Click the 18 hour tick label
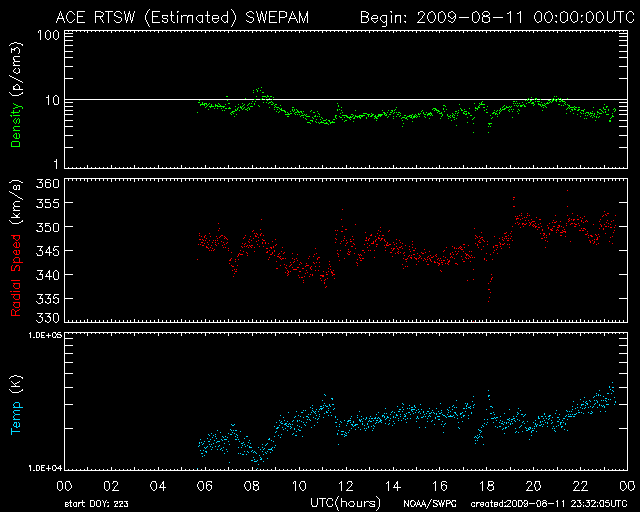This screenshot has height=512, width=640. point(487,486)
